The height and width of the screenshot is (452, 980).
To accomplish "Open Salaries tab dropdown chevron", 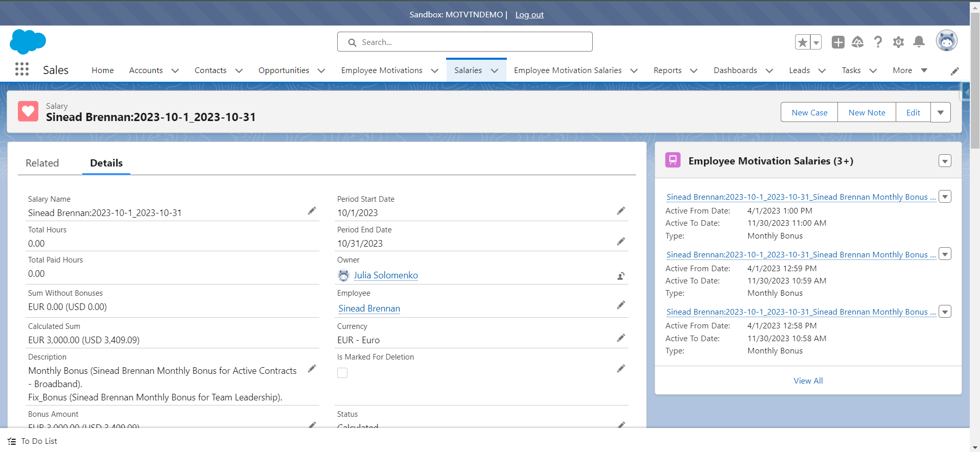I will click(x=495, y=70).
